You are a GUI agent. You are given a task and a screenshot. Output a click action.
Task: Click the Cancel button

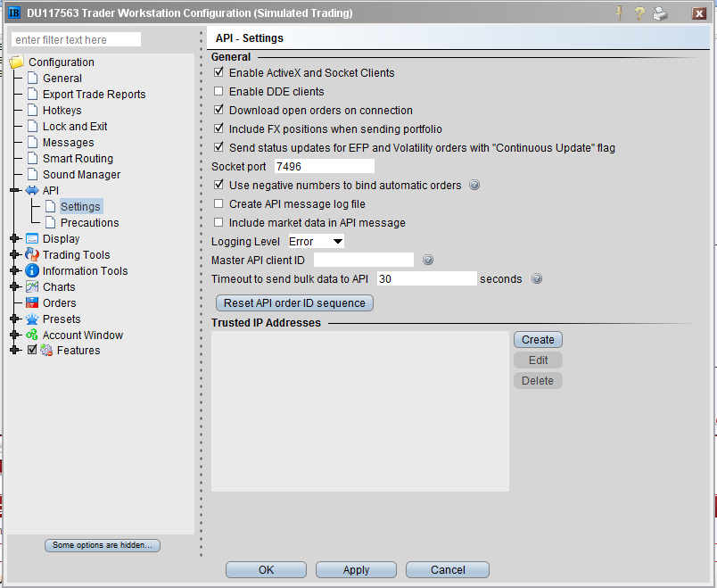click(447, 569)
